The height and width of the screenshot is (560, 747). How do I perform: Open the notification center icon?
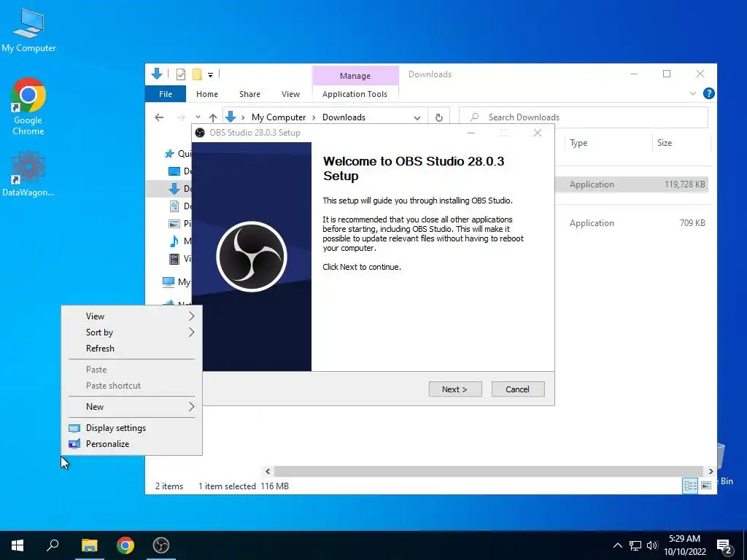pos(724,546)
